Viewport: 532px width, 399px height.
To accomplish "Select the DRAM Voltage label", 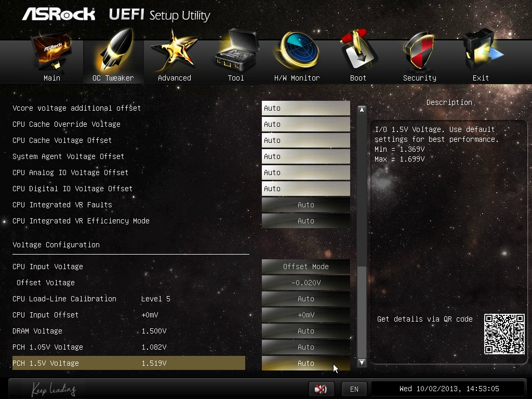I will tap(37, 331).
